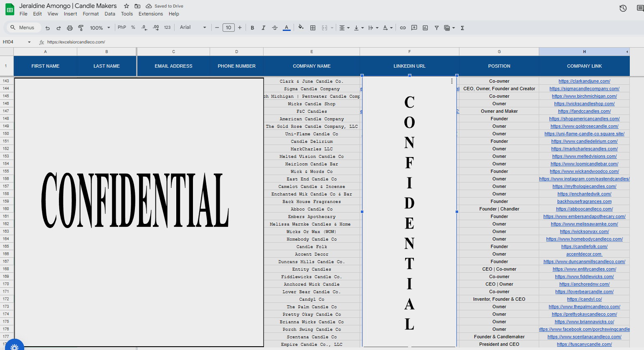
Task: Open the Arial font dropdown
Action: (193, 28)
